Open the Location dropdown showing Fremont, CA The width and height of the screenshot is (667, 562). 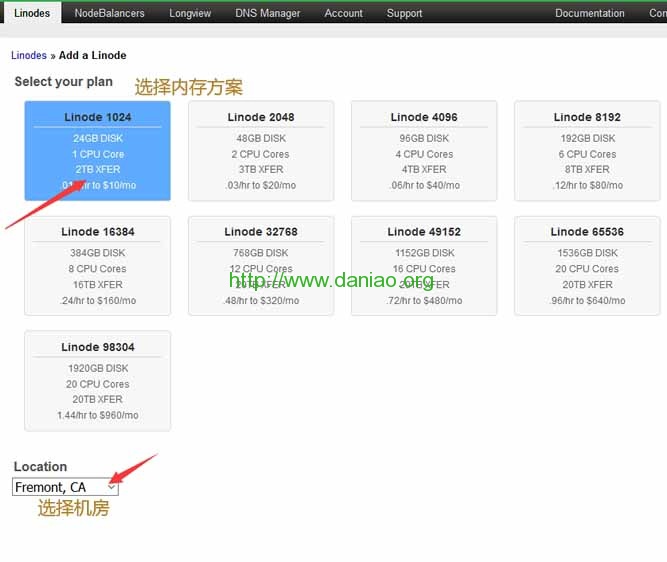point(65,487)
